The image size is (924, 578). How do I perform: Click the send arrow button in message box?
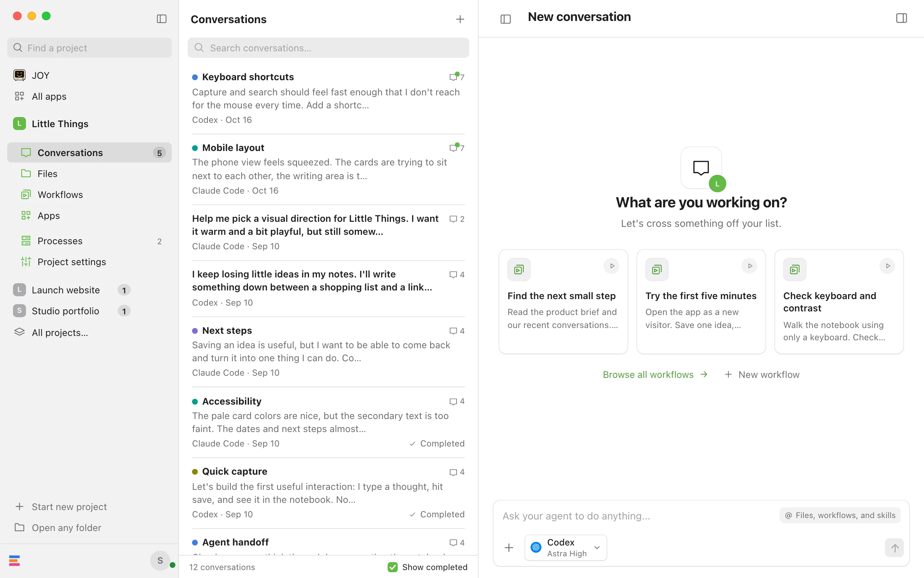pos(895,548)
